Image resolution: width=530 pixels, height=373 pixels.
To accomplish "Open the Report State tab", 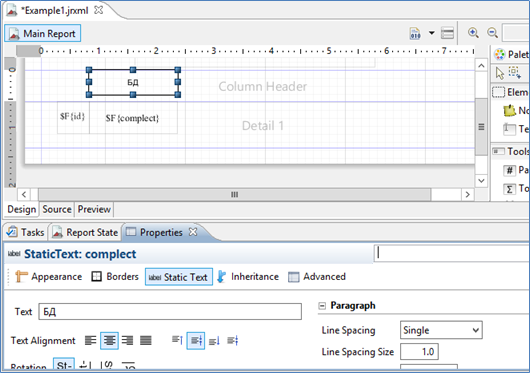I will 86,232.
